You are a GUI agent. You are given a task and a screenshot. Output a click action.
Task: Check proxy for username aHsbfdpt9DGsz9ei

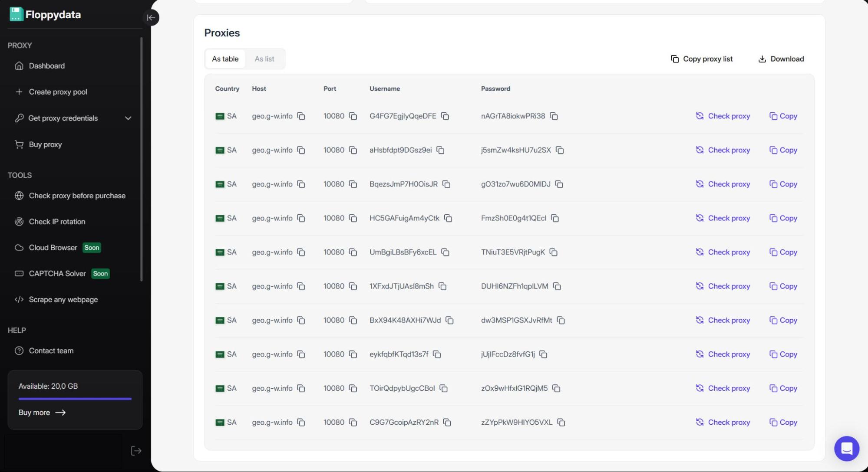tap(723, 150)
